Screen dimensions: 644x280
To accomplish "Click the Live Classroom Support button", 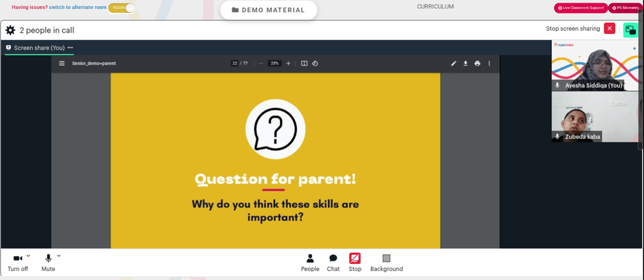I will tap(581, 8).
